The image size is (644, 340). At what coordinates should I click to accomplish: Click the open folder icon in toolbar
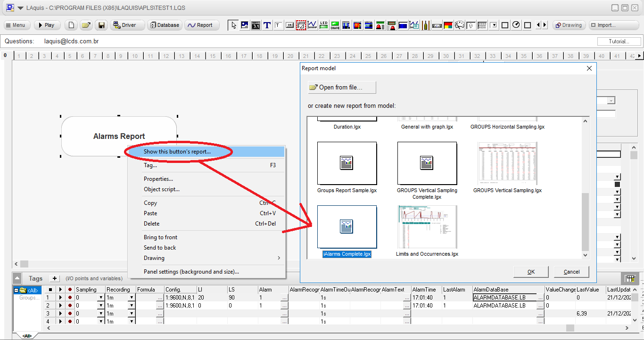point(85,25)
